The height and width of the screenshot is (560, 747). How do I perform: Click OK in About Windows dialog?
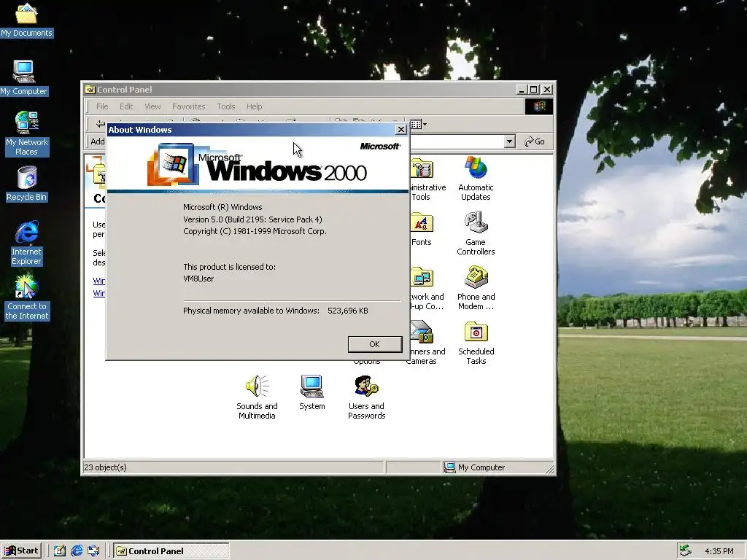click(x=375, y=344)
